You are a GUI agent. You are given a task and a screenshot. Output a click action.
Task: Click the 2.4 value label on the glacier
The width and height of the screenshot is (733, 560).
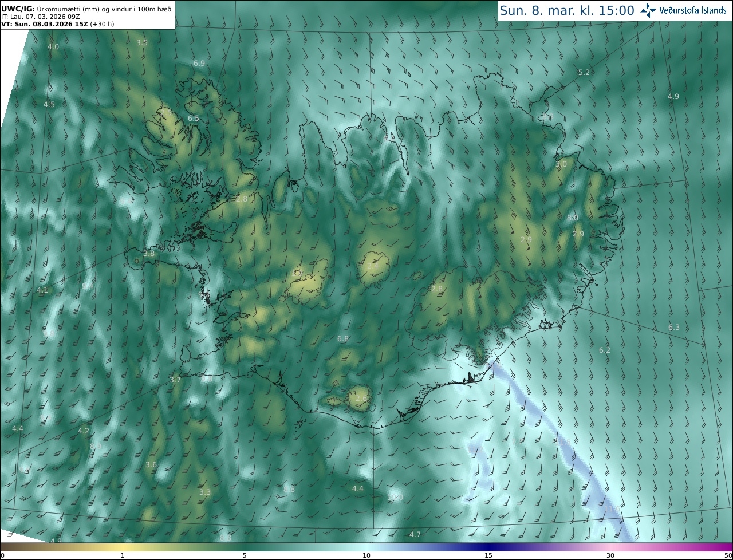(373, 266)
